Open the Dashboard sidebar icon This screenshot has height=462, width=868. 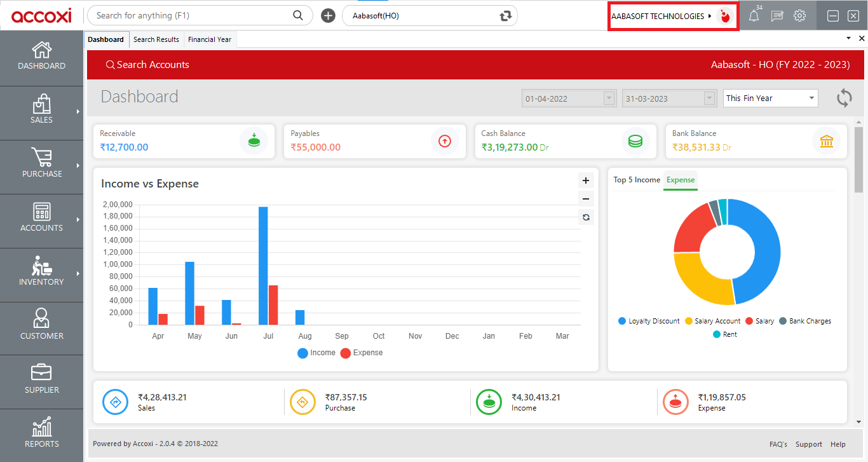(x=42, y=50)
